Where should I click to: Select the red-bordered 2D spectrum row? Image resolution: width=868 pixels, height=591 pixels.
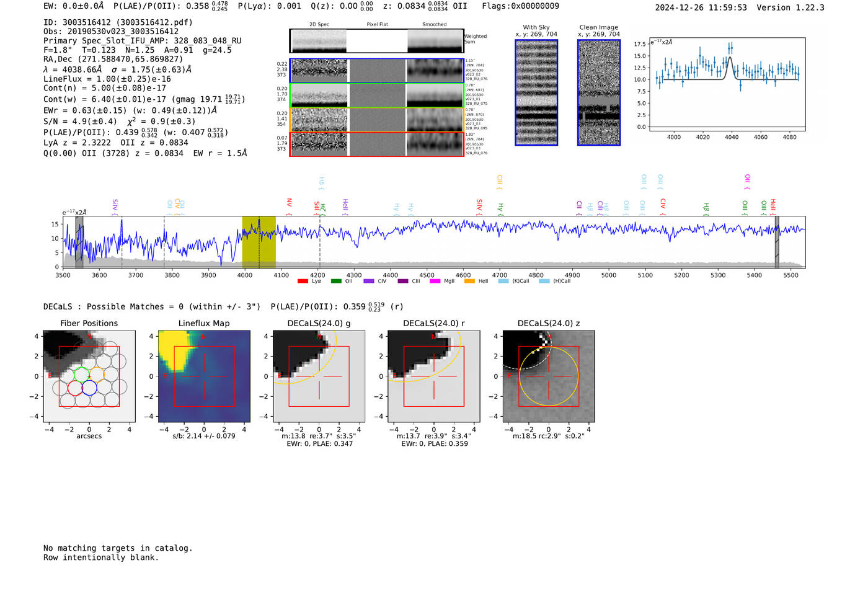coord(377,144)
